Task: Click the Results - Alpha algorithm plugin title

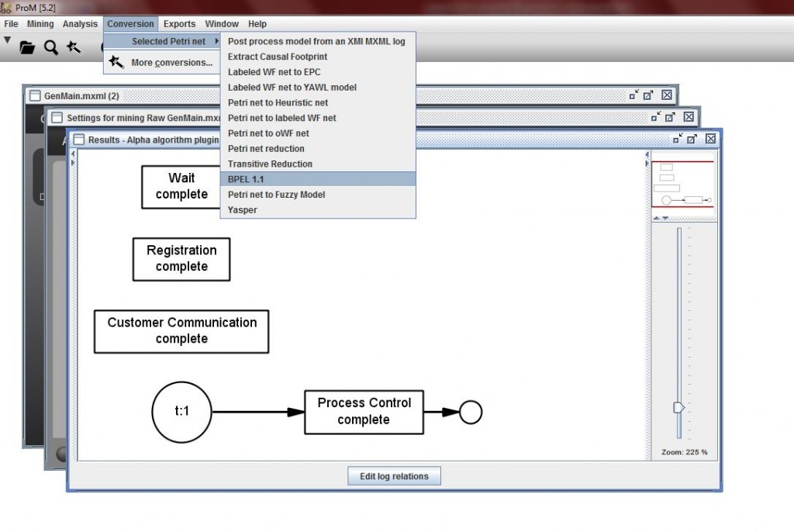Action: (x=154, y=140)
